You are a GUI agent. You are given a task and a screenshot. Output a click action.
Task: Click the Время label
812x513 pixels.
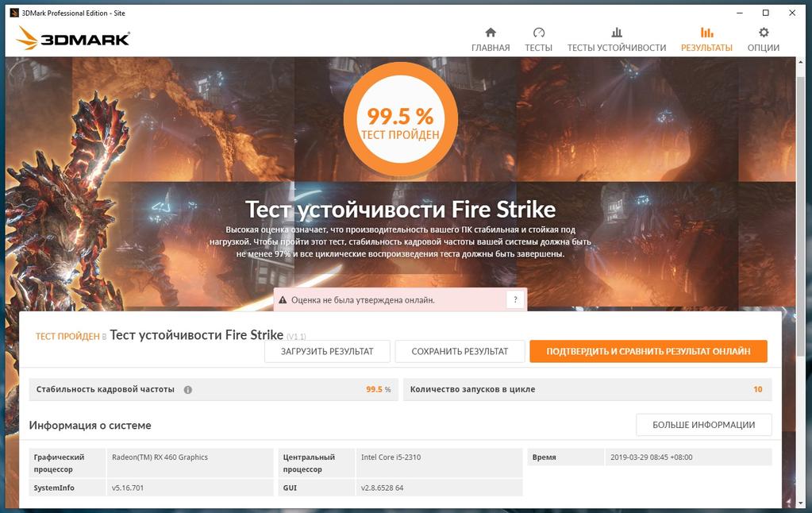pyautogui.click(x=545, y=457)
